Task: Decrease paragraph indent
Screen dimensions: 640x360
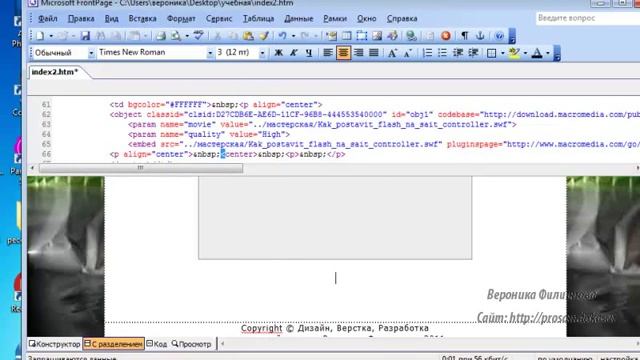Action: (458, 53)
